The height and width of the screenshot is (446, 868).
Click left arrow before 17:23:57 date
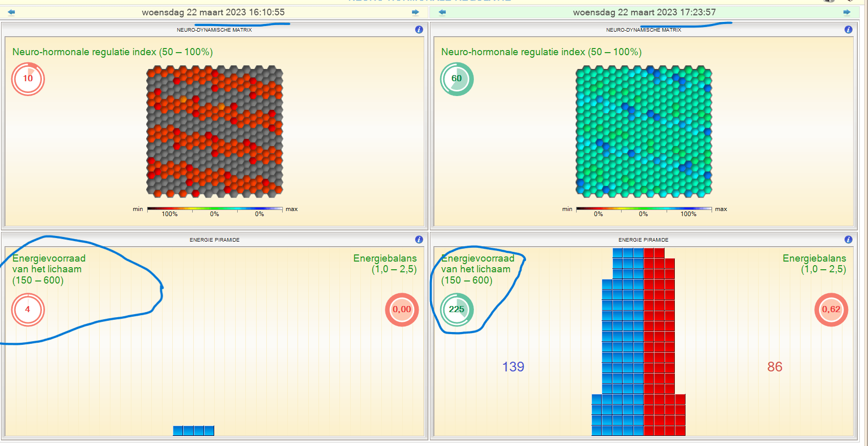point(442,12)
